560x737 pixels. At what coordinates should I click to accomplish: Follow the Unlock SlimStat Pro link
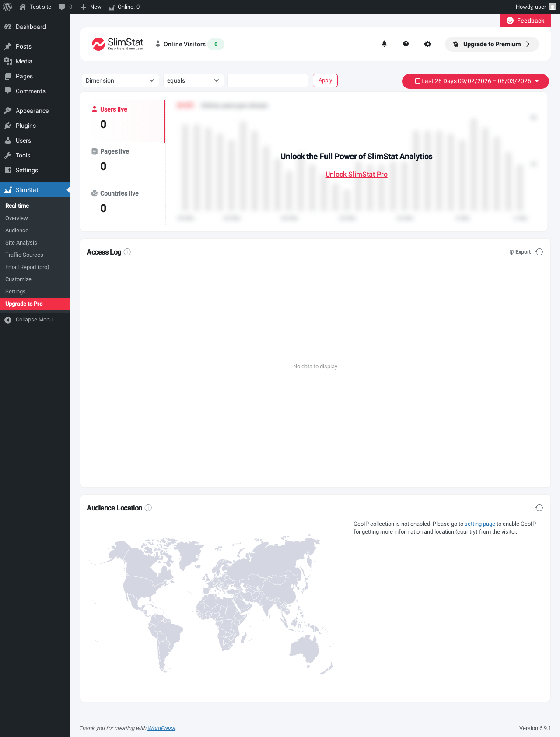357,174
